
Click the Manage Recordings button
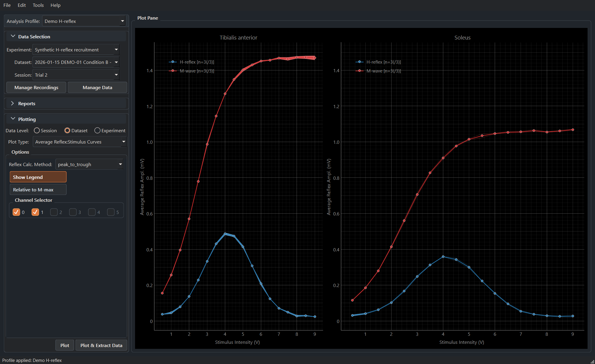click(36, 87)
